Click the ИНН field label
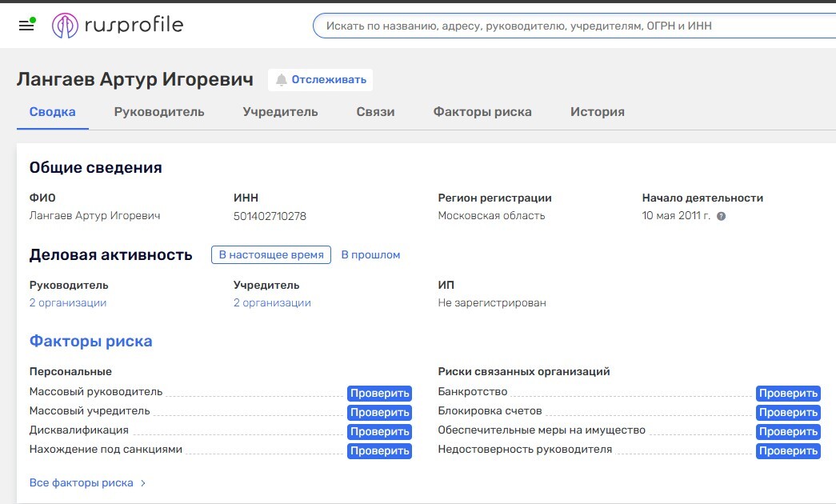Image resolution: width=836 pixels, height=504 pixels. (246, 198)
